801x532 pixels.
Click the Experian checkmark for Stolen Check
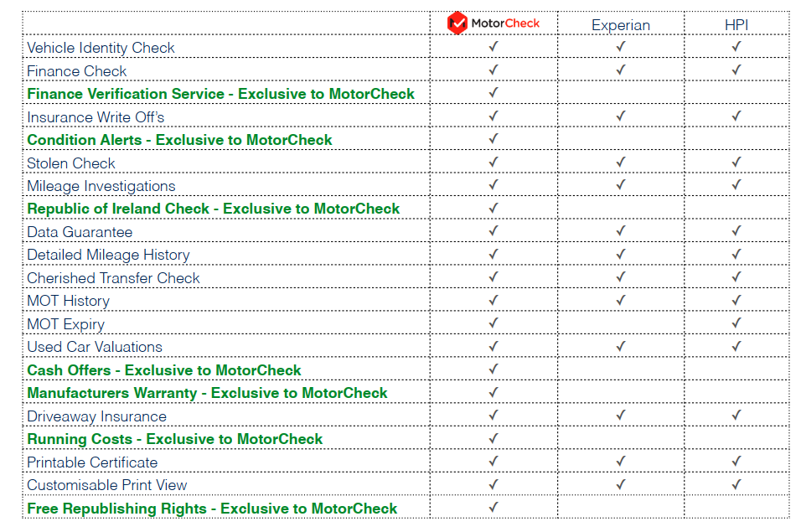[621, 163]
